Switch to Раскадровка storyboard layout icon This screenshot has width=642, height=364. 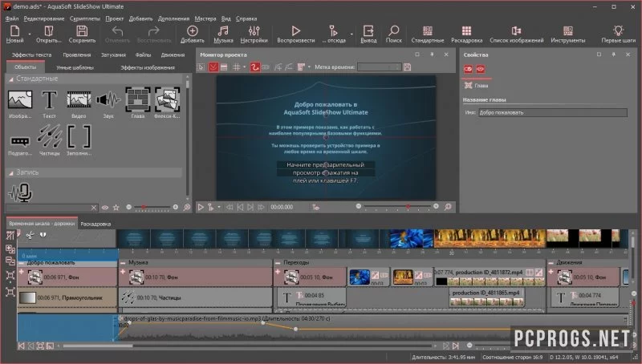click(466, 31)
